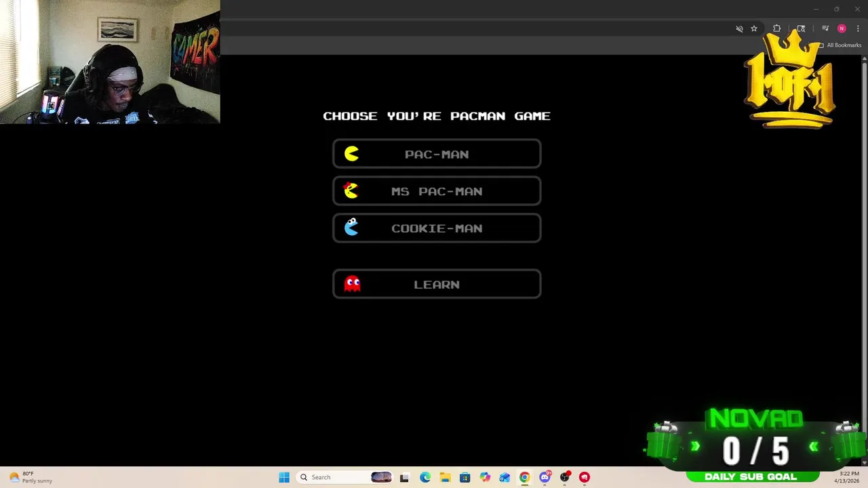Choose the MS PAC-MAN game
Image resolution: width=868 pixels, height=488 pixels.
click(x=437, y=191)
